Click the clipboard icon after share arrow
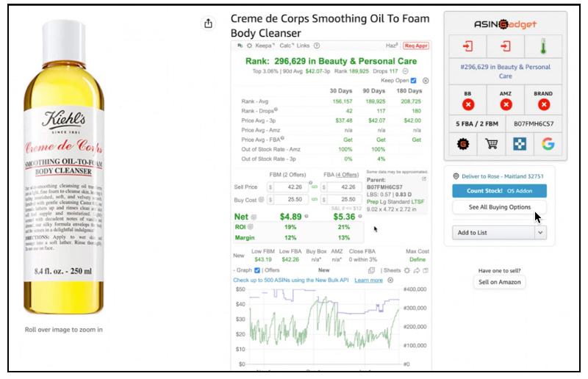Screen dimensions: 588x379 tap(426, 270)
